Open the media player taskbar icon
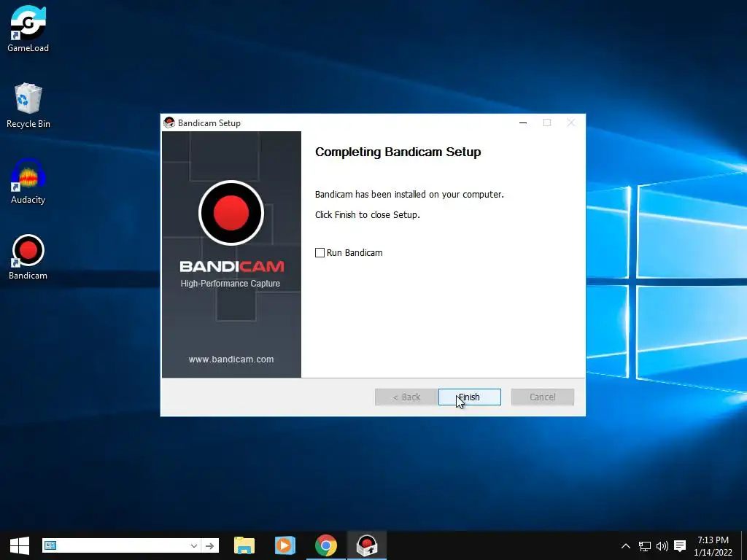This screenshot has height=560, width=747. [285, 545]
